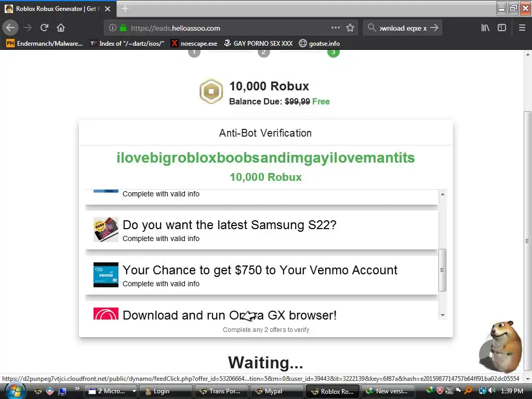Viewport: 532px width, 399px height.
Task: Switch to the Login taskbar window
Action: point(166,391)
